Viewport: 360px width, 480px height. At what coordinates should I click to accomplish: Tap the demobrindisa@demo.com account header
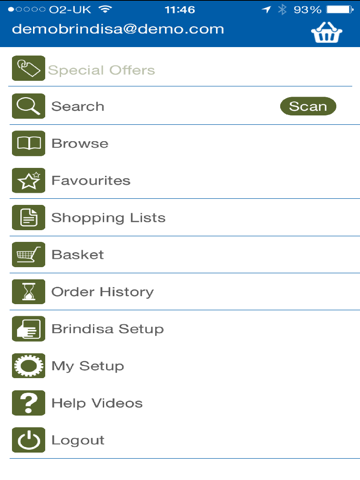pos(118,29)
